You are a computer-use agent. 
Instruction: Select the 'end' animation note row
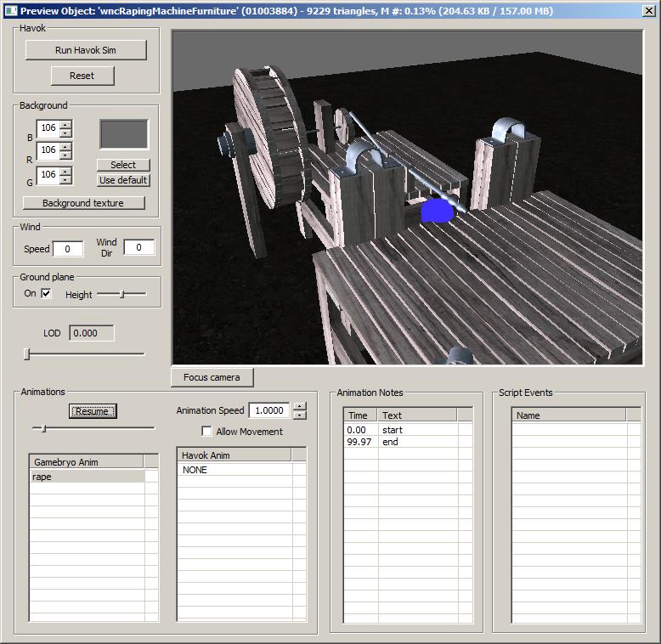click(391, 442)
